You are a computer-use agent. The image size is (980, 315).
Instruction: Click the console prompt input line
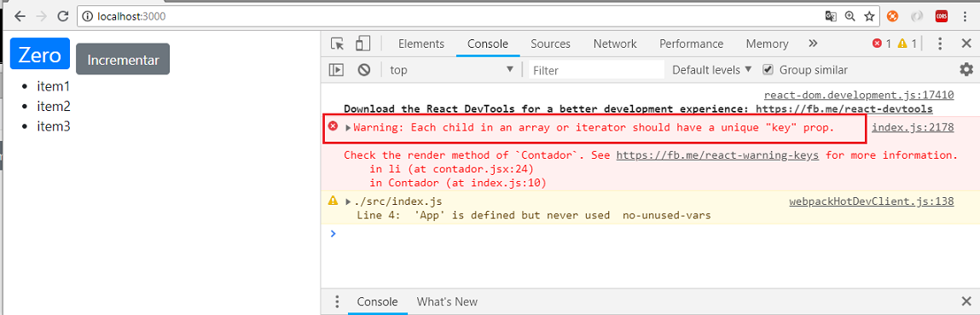pos(650,233)
